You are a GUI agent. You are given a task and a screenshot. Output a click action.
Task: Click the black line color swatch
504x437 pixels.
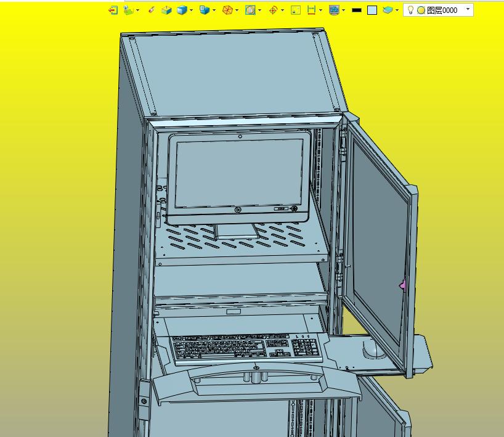click(357, 10)
